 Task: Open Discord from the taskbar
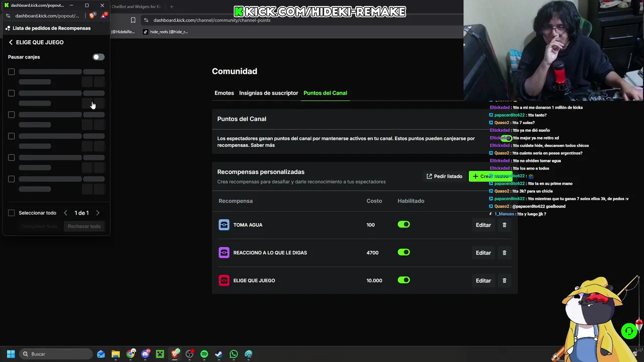point(145,354)
